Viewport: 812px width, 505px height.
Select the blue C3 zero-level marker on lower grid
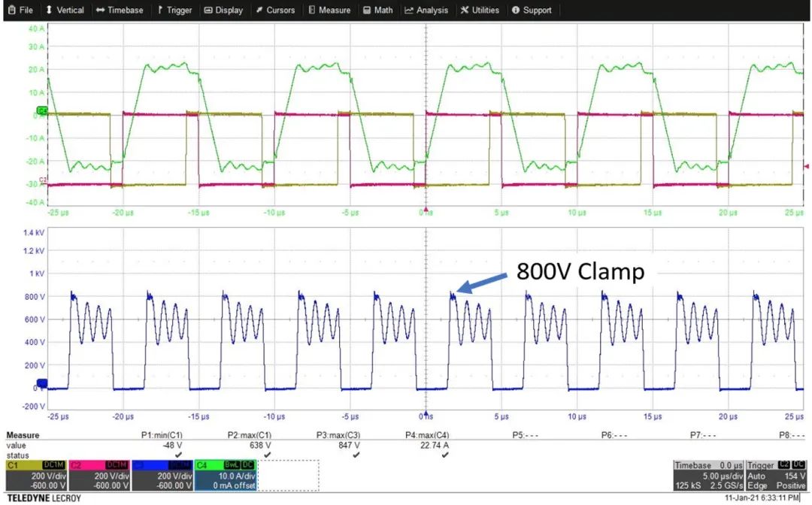point(41,383)
